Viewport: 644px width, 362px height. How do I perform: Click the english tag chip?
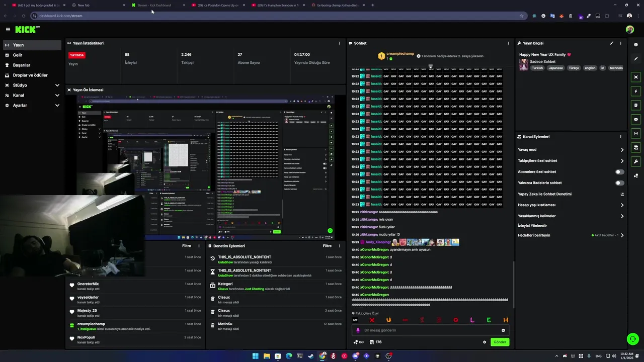(590, 68)
